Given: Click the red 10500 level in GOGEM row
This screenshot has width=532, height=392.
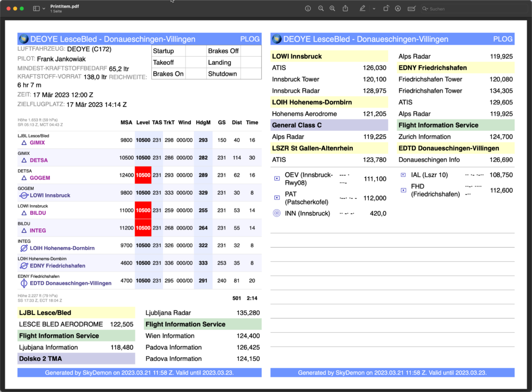Looking at the screenshot, I should (x=143, y=175).
